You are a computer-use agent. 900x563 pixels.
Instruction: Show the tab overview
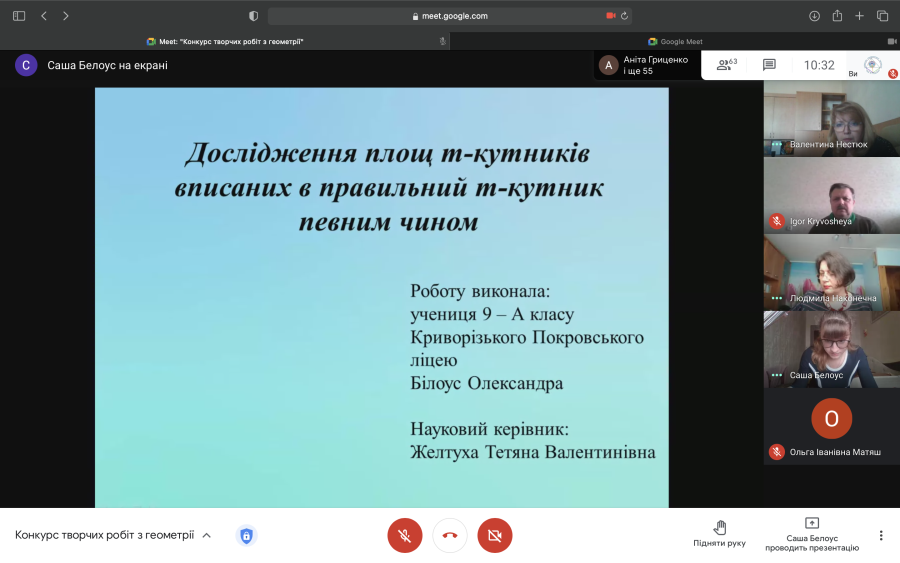point(882,16)
